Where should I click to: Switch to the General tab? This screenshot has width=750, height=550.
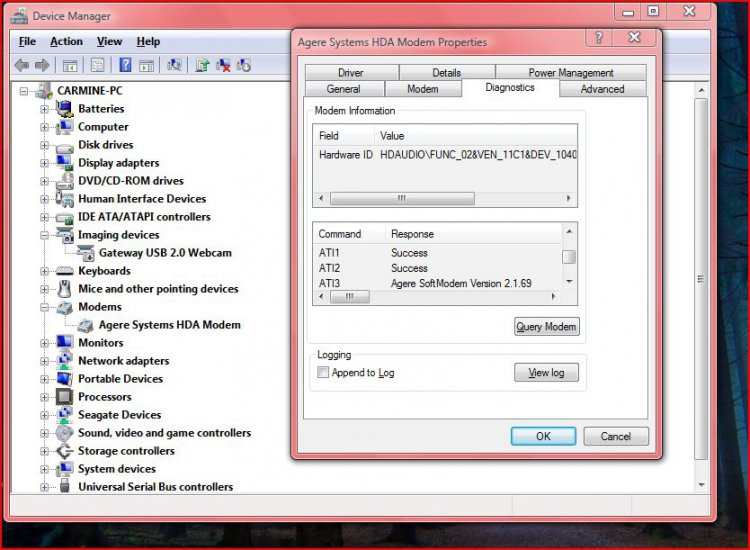tap(343, 89)
